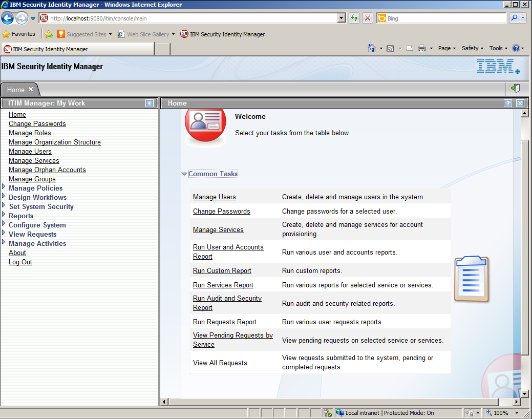Click the Stop loading X icon
Image resolution: width=532 pixels, height=419 pixels.
[368, 18]
